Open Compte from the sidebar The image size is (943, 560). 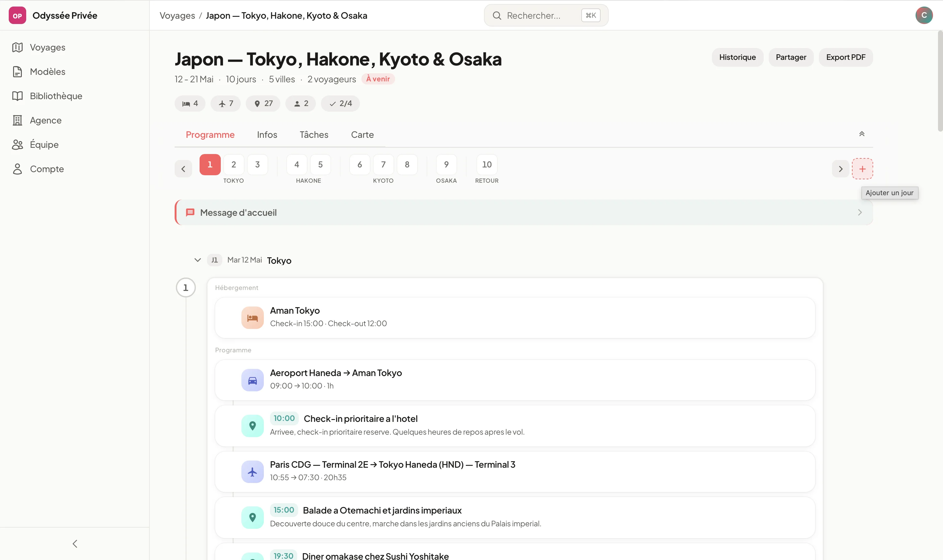(47, 169)
